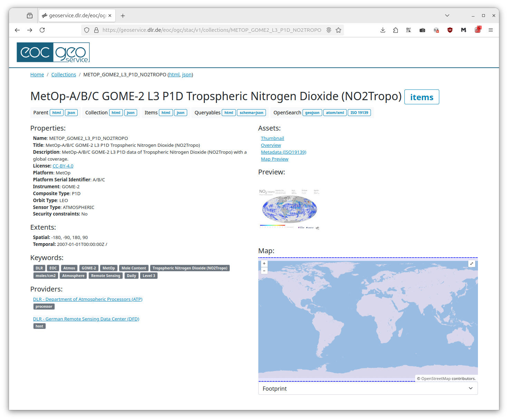Screen dimensions: 508x420
Task: Open the CC-BY-4.0 license link
Action: pos(63,166)
